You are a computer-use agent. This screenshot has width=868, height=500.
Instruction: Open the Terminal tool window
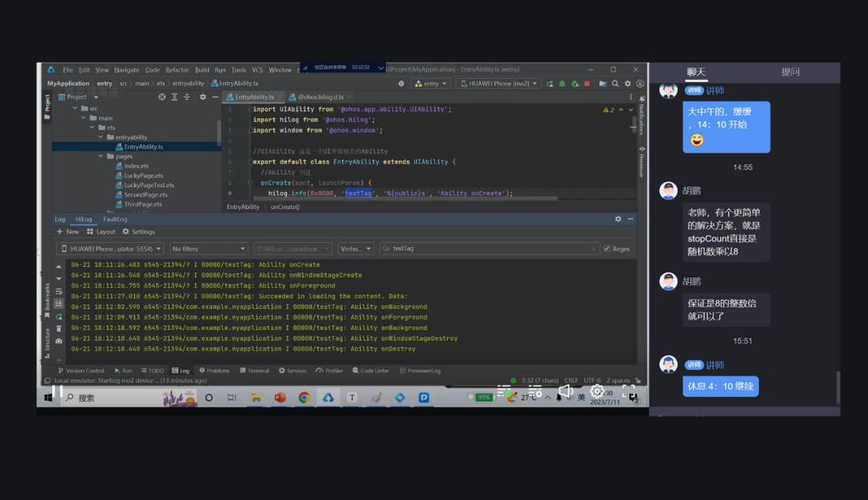[x=254, y=371]
